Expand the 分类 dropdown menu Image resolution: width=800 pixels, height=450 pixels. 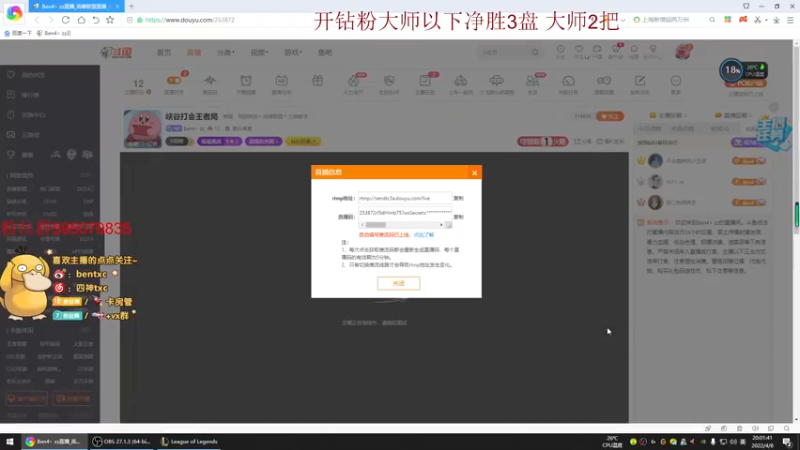pos(226,53)
